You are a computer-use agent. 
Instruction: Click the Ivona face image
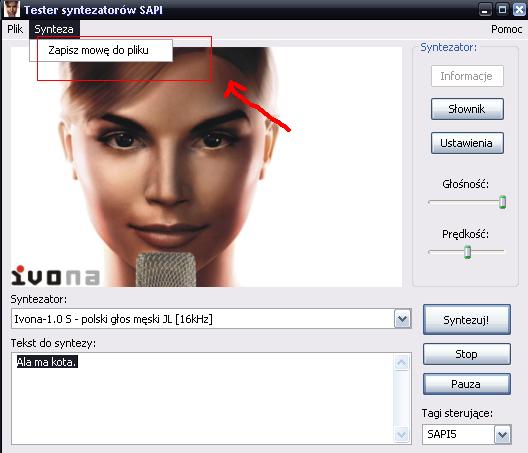coord(206,167)
